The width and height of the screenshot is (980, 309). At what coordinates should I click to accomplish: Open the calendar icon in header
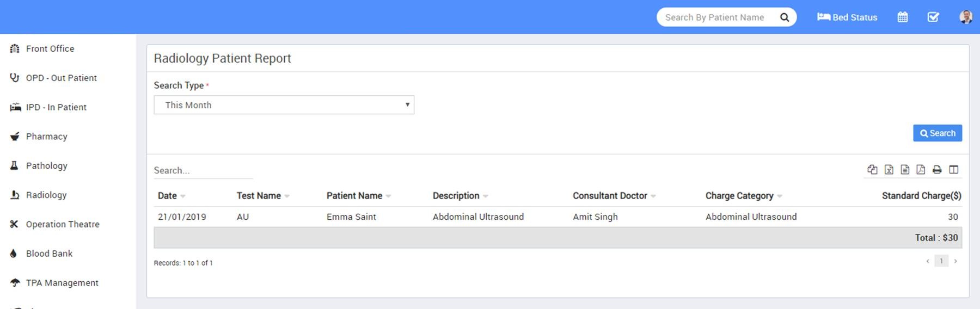point(903,17)
